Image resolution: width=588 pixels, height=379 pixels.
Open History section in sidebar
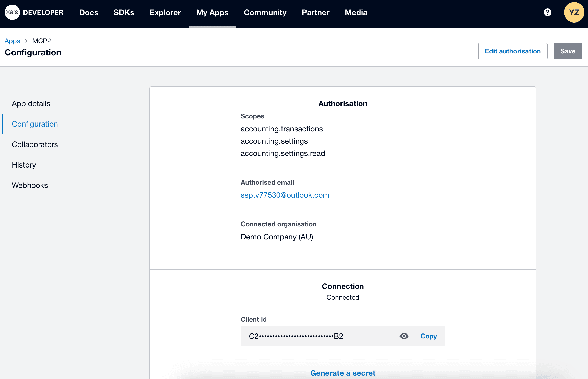(x=24, y=165)
